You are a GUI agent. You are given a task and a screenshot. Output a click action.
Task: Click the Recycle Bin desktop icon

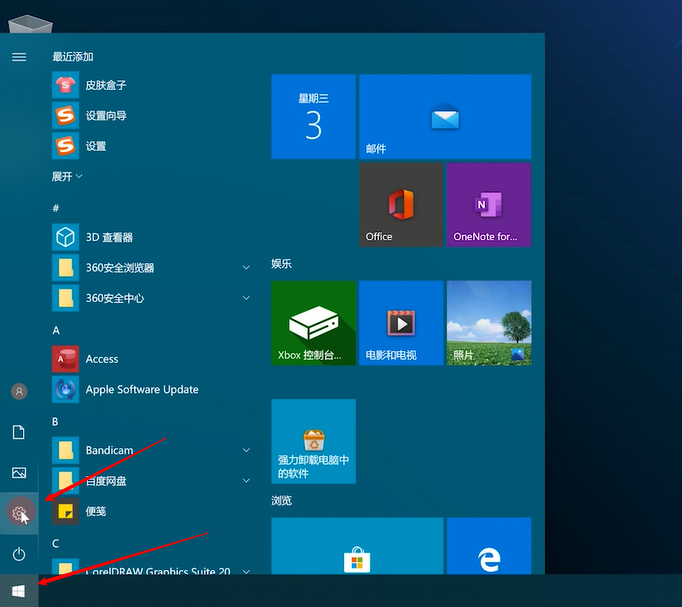tap(30, 23)
